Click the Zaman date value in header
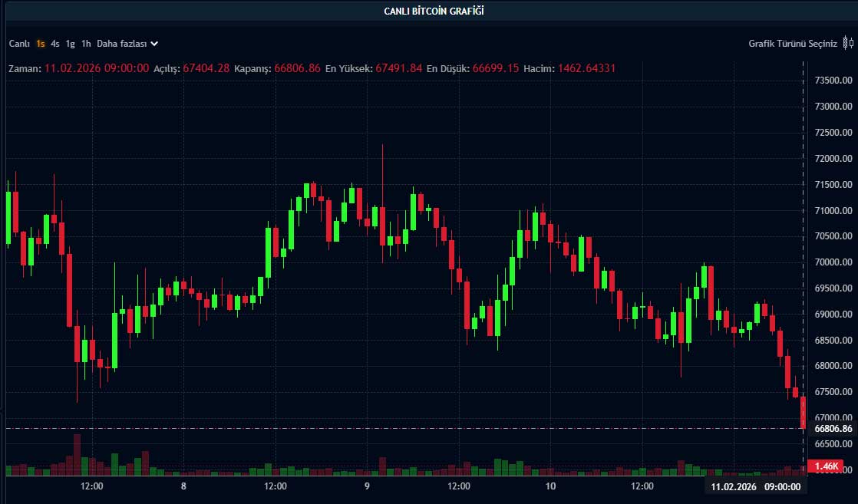Image resolution: width=858 pixels, height=504 pixels. 97,68
